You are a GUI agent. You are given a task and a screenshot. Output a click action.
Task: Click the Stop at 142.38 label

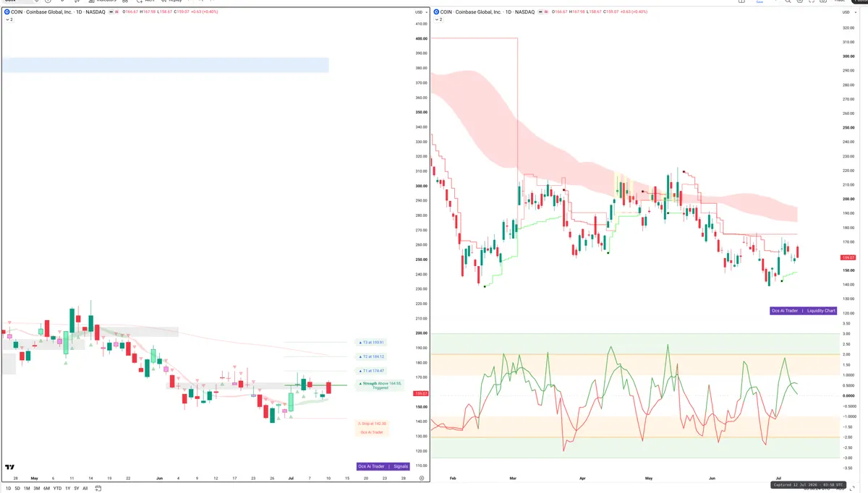(x=372, y=424)
